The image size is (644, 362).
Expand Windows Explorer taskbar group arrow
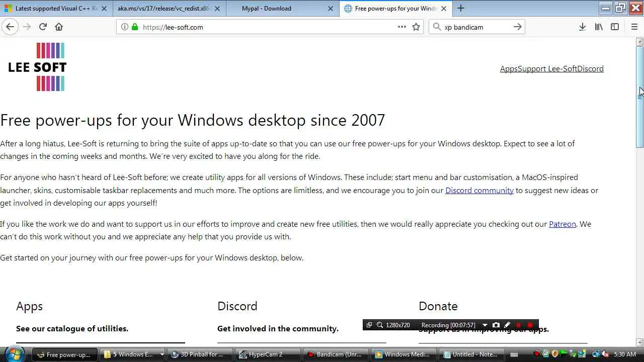(x=162, y=354)
